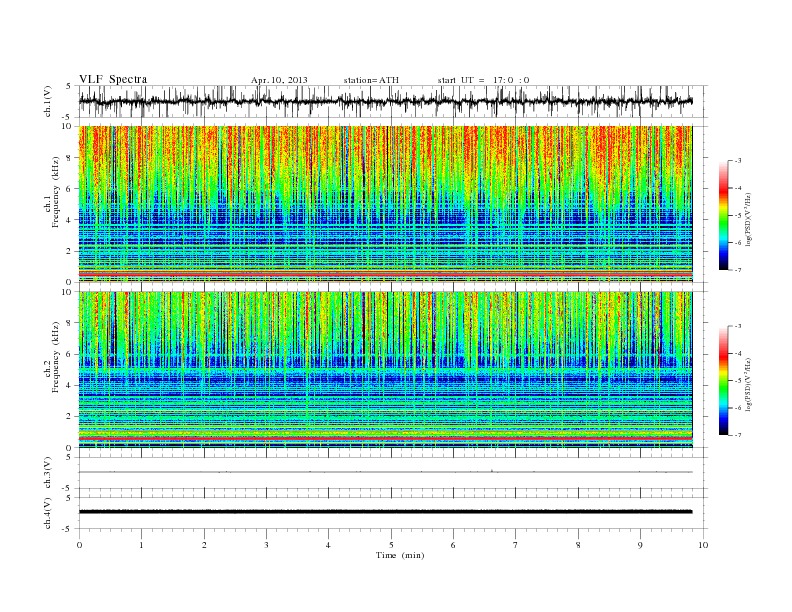Click the ch.1 voltage waveform trace
The height and width of the screenshot is (612, 792).
(x=385, y=101)
